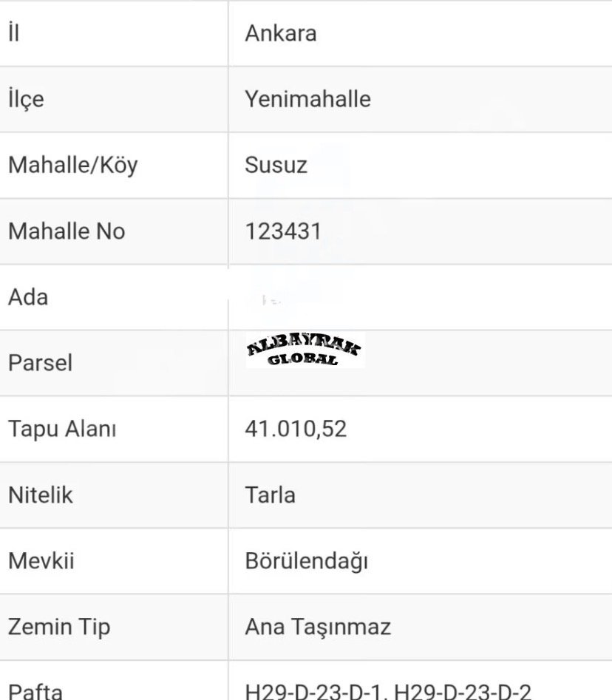Select the Ada row label
This screenshot has width=612, height=700.
click(x=28, y=297)
